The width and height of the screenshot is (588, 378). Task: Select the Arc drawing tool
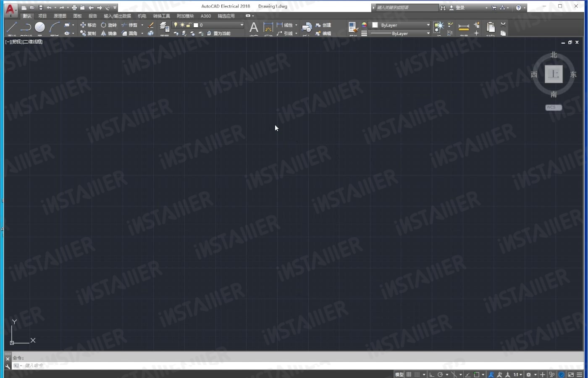[54, 27]
